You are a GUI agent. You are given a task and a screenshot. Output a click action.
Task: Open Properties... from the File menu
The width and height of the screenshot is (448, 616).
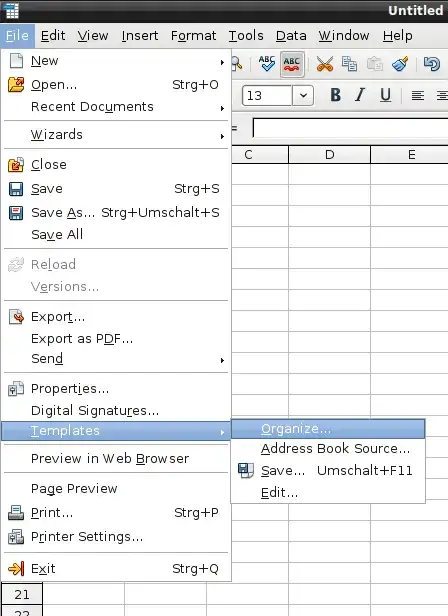tap(116, 389)
